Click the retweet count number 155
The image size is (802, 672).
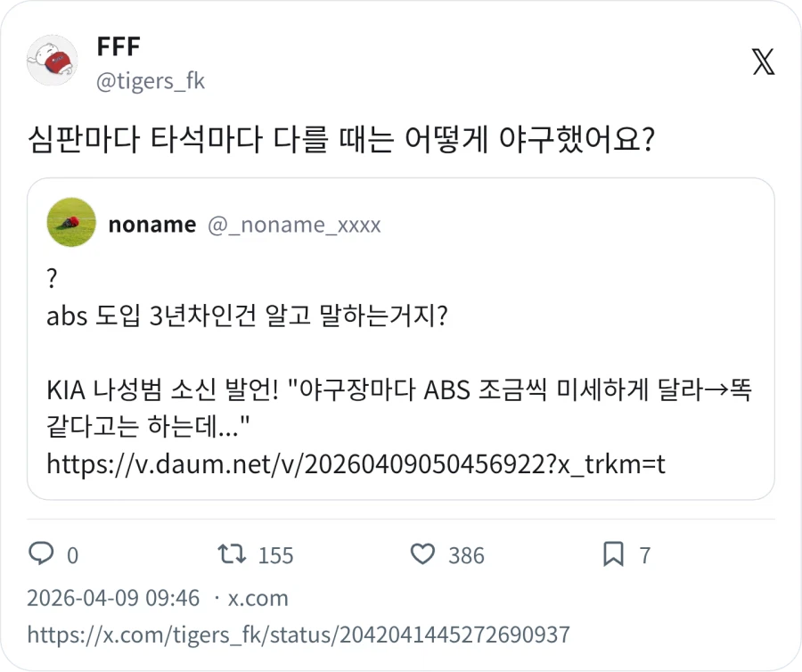[x=274, y=554]
